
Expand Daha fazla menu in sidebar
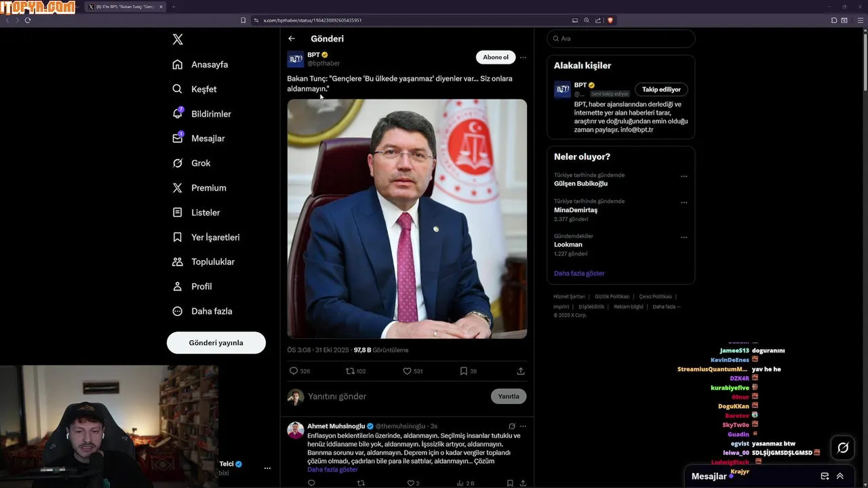(203, 311)
